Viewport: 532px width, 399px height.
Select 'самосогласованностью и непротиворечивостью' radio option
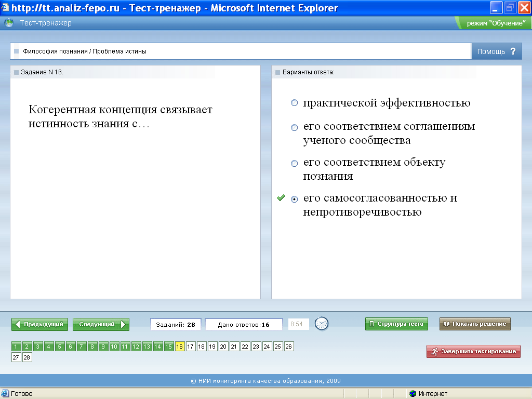tap(294, 199)
